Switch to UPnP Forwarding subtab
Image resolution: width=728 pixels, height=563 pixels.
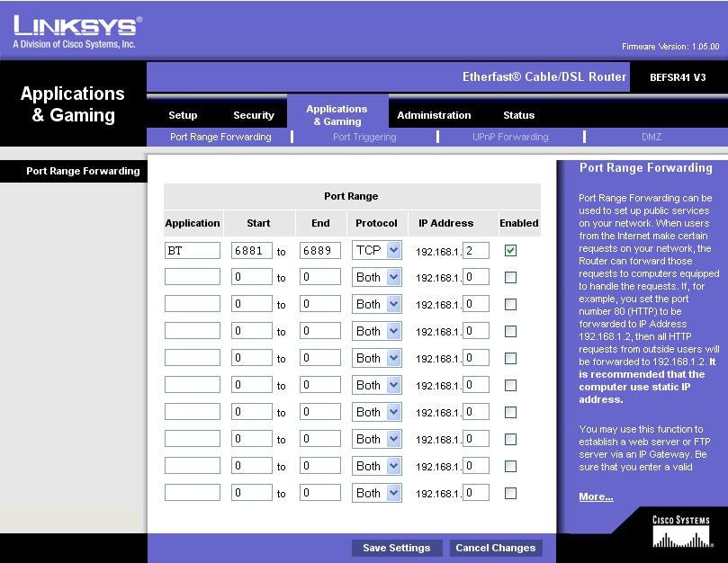pyautogui.click(x=510, y=137)
